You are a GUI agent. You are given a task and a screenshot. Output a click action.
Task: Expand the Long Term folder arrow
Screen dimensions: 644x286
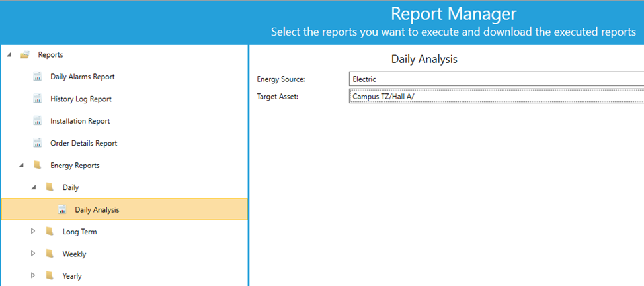(33, 232)
